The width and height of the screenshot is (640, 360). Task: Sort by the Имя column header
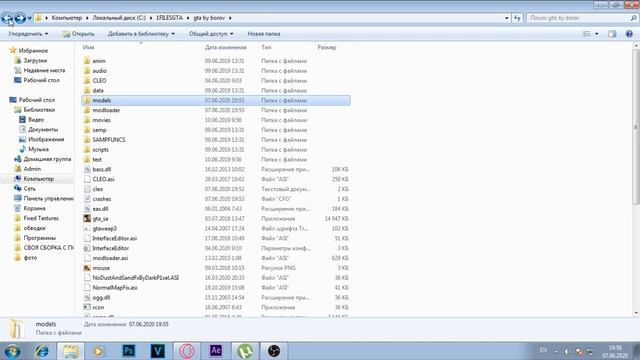[x=88, y=47]
